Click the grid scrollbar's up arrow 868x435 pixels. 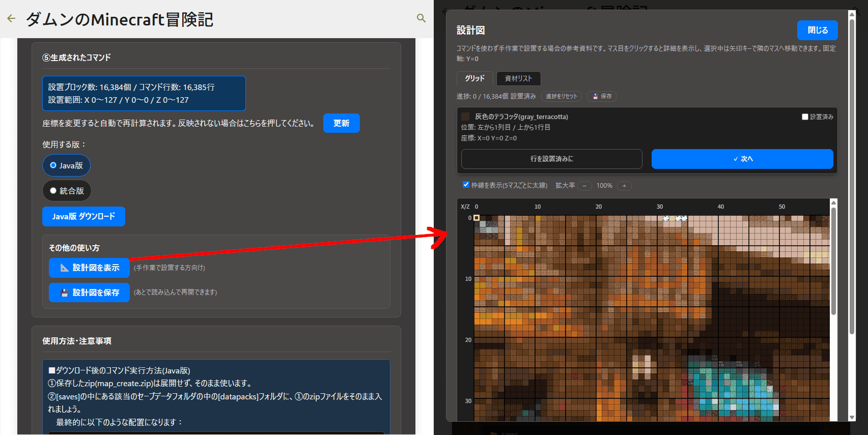click(833, 202)
